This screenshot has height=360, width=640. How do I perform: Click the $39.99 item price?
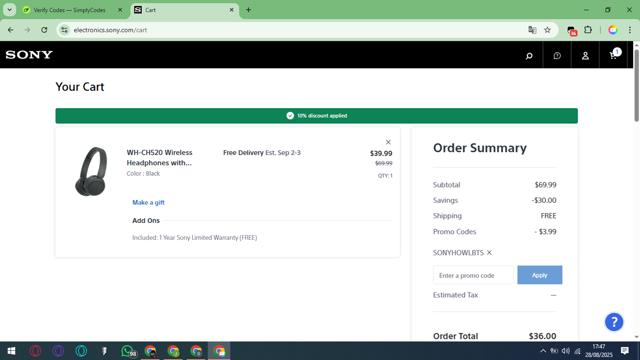pos(381,153)
